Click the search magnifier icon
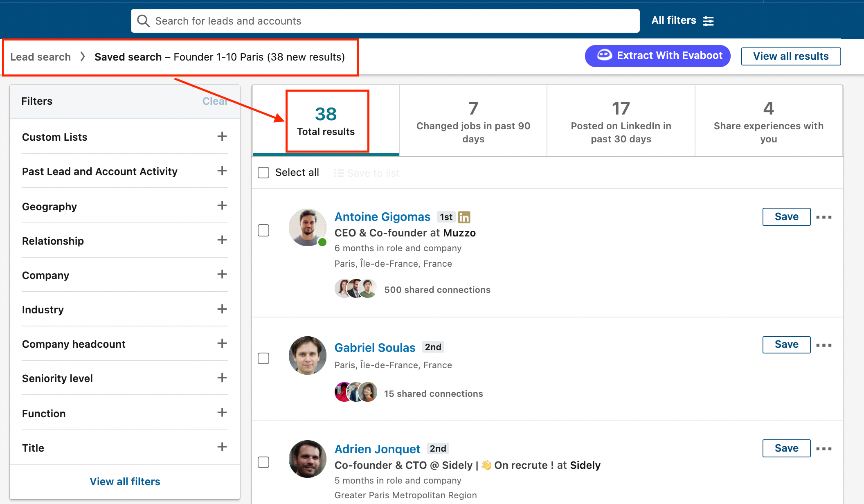864x504 pixels. click(x=143, y=21)
